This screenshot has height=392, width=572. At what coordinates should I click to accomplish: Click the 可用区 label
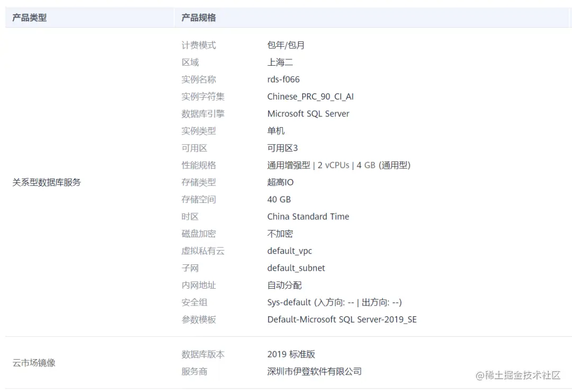click(x=194, y=148)
